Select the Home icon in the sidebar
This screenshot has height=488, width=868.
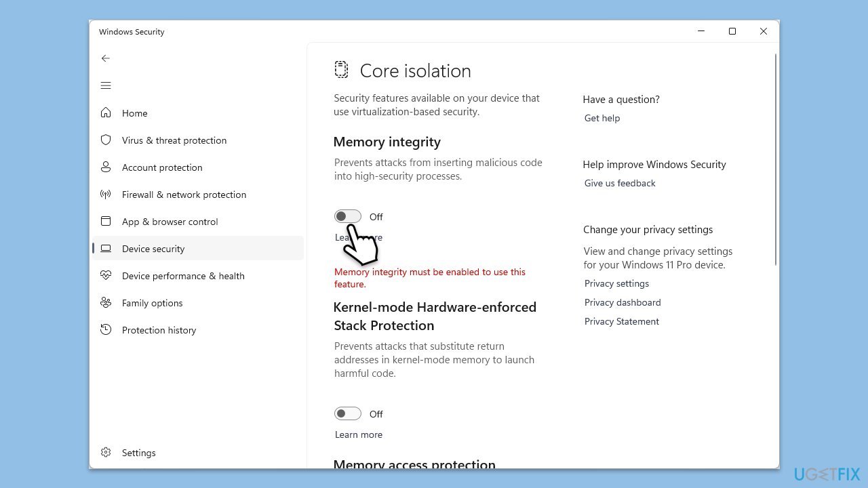point(106,113)
